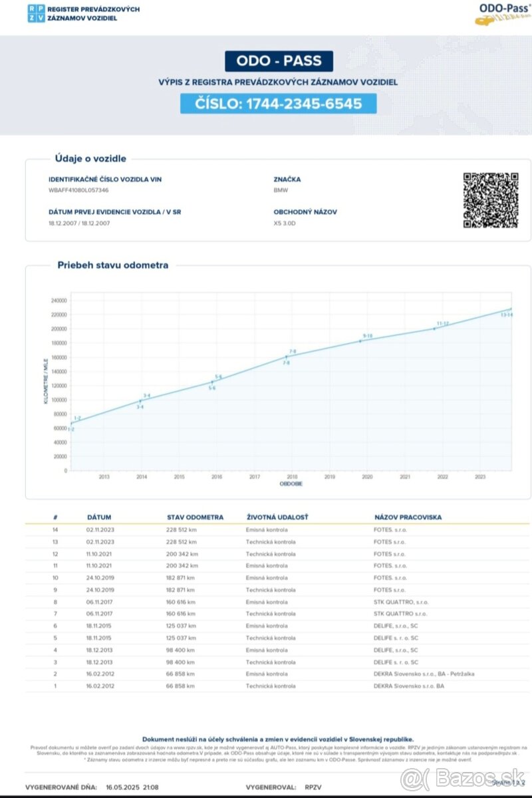Click graph data point labeled 9-10
The height and width of the screenshot is (798, 532).
click(x=361, y=340)
